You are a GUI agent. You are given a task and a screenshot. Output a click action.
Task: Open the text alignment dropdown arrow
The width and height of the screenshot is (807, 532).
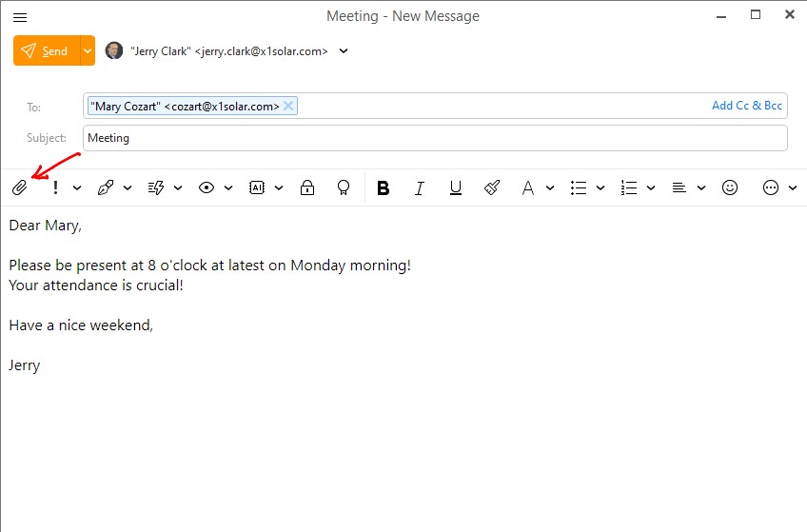pos(701,188)
